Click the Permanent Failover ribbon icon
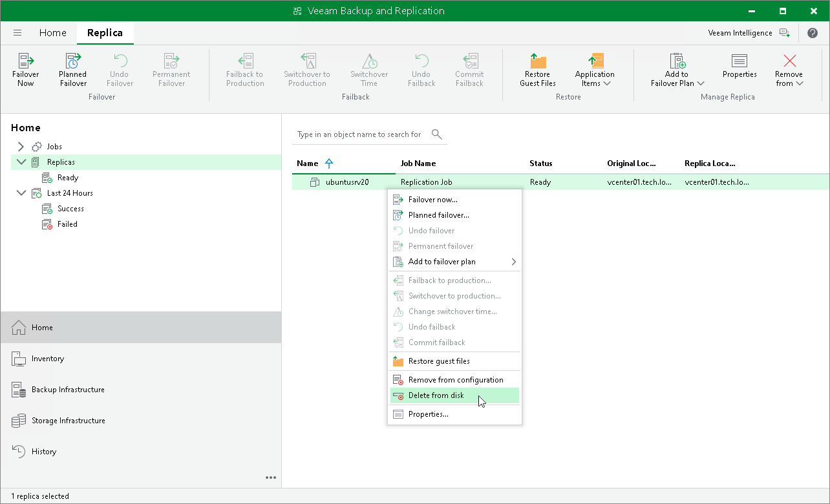Viewport: 830px width, 504px height. (x=171, y=70)
